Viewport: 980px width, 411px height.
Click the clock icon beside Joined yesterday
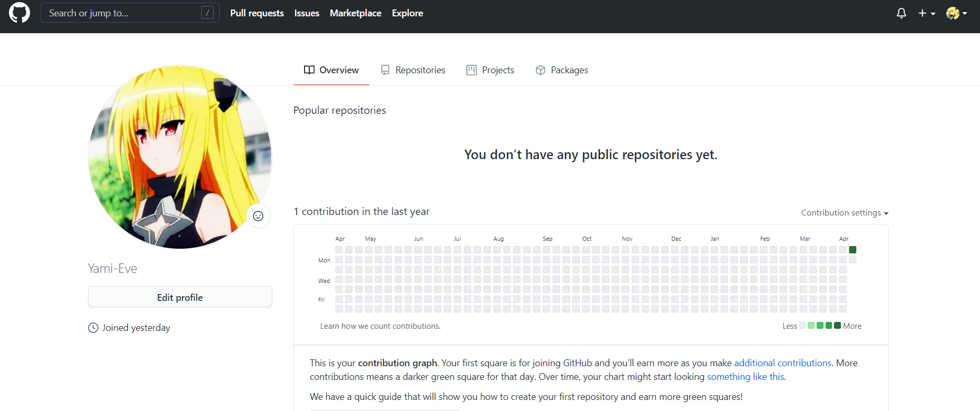pos(93,328)
